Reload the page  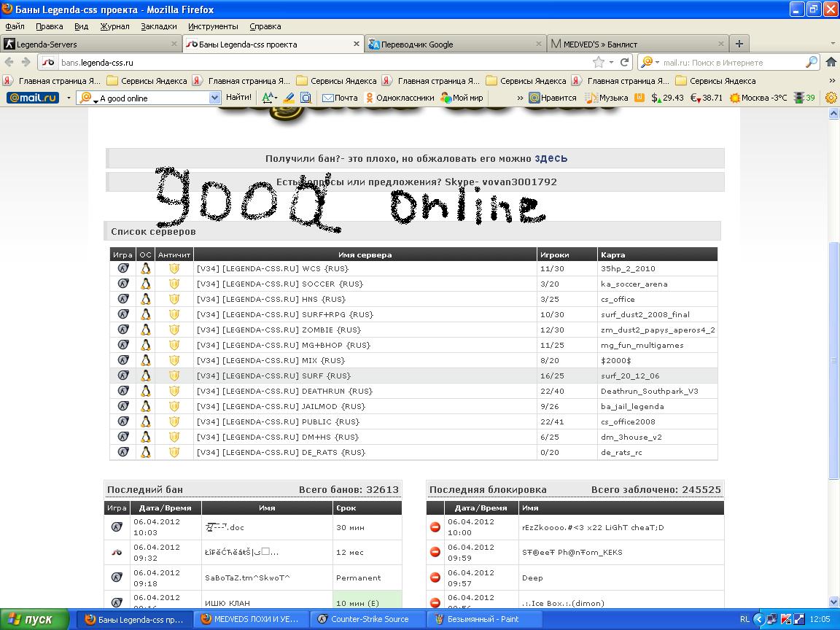point(624,62)
